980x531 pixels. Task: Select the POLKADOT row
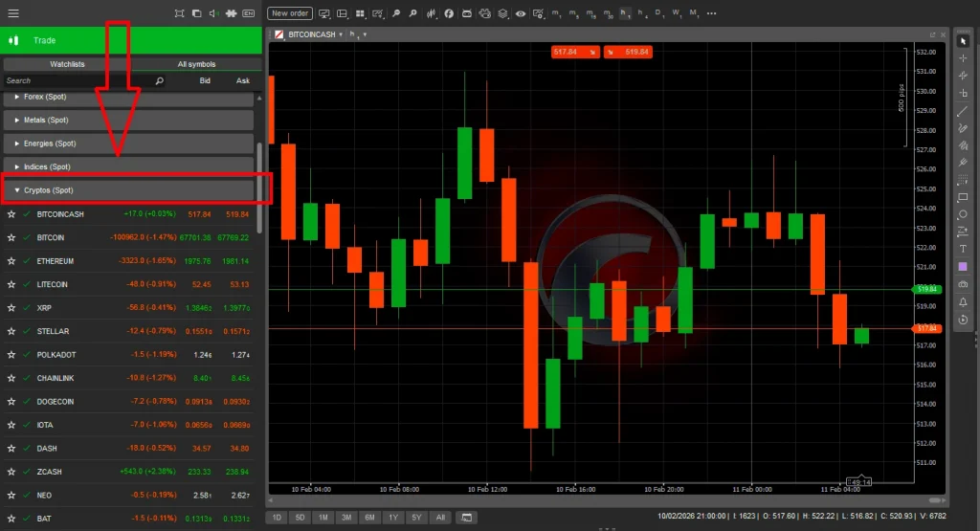(129, 355)
